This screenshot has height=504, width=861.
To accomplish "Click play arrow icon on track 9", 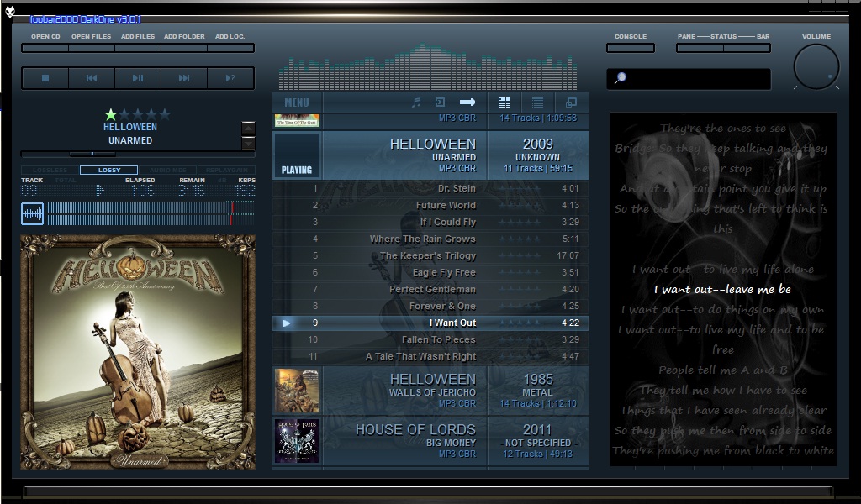I will pyautogui.click(x=286, y=323).
